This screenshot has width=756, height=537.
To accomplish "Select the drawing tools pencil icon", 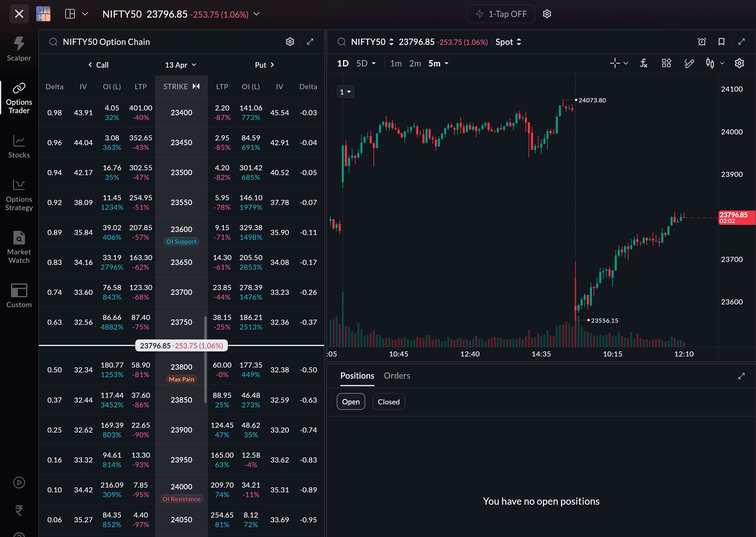I will pos(689,63).
